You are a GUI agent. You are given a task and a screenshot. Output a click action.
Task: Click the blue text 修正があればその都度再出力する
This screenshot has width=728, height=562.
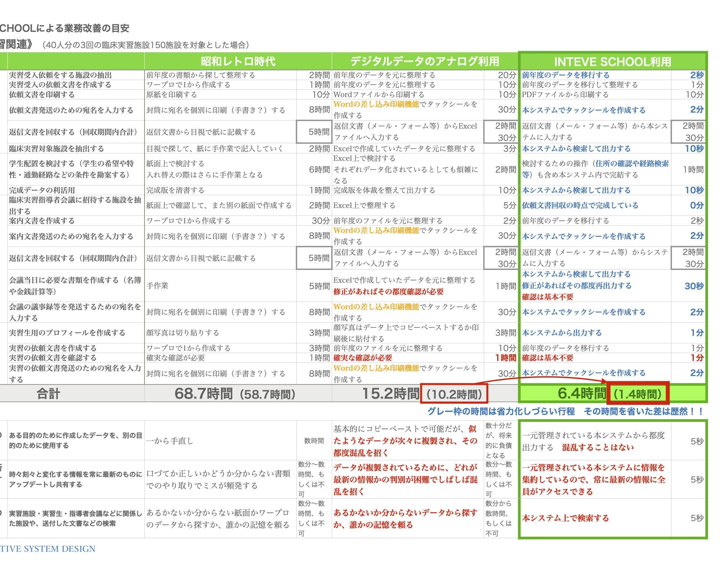coord(577,286)
